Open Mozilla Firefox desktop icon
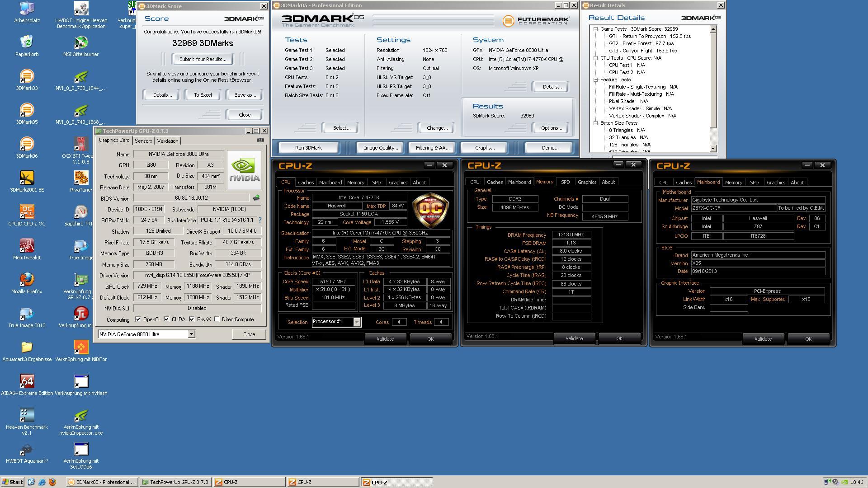This screenshot has width=868, height=488. (27, 283)
